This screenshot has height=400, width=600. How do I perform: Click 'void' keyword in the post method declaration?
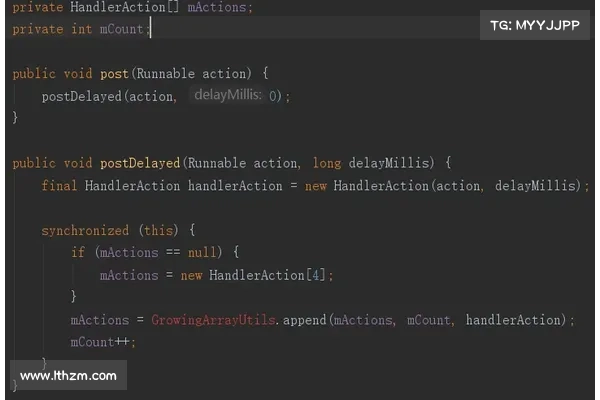pos(78,73)
